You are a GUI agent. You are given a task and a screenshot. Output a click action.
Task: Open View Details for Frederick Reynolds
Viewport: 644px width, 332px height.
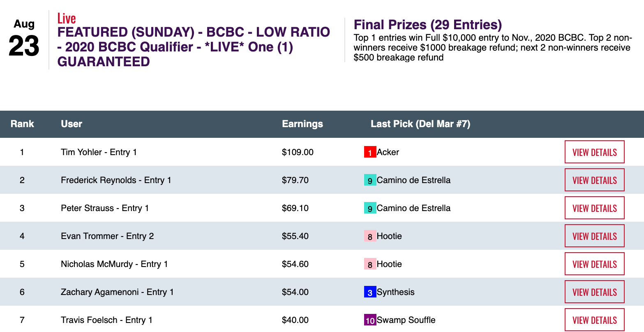click(x=594, y=180)
